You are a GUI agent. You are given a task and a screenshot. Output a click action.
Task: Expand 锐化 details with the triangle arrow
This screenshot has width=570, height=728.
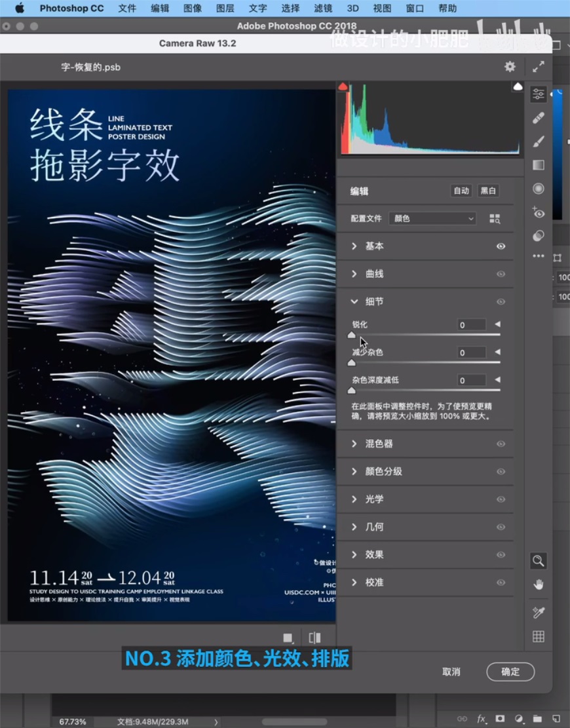497,324
